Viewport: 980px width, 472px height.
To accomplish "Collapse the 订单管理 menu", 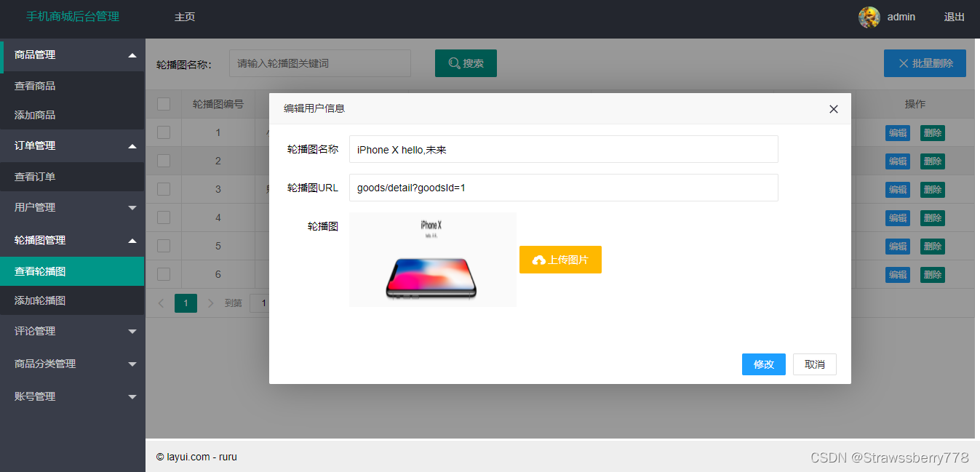I will (73, 145).
